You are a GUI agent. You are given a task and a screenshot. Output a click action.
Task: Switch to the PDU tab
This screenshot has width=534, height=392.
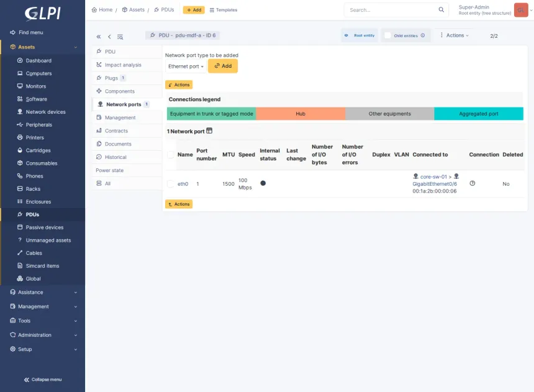127,52
